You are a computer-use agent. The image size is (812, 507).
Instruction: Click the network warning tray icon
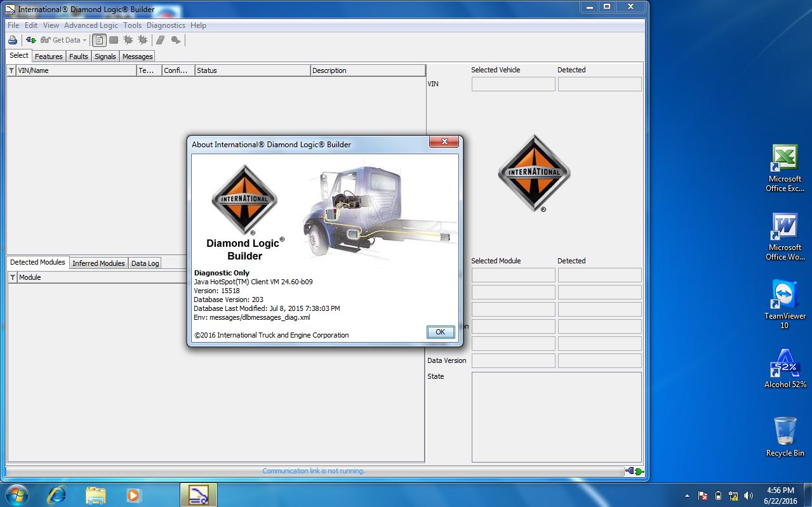click(x=734, y=496)
